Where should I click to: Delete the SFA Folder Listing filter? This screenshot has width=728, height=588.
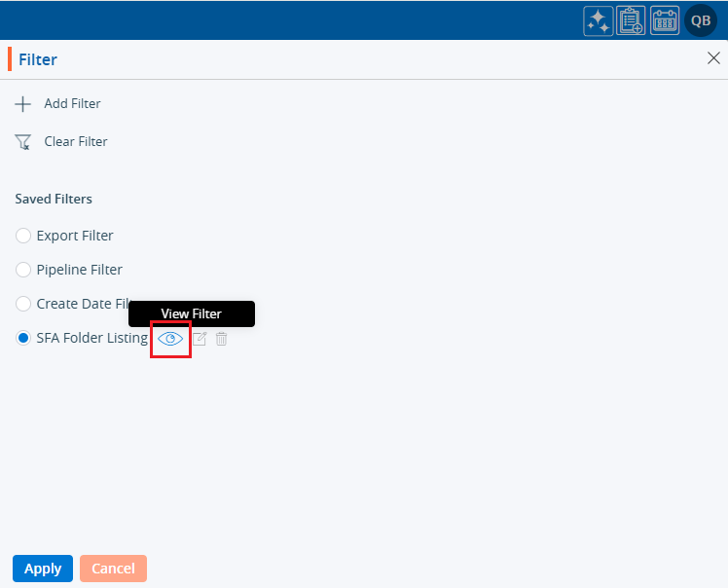coord(222,339)
